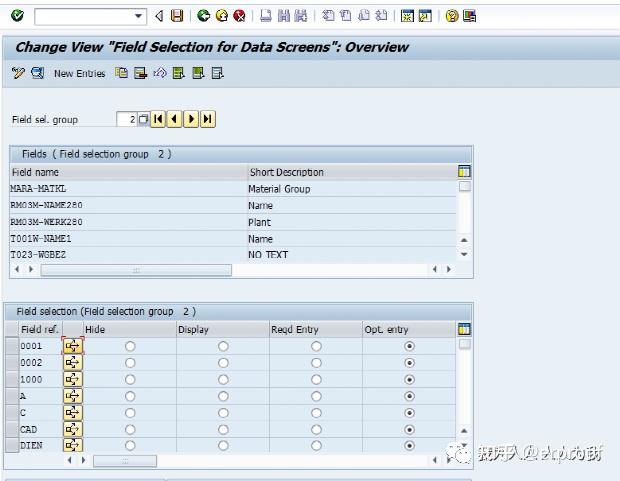This screenshot has width=620, height=481.
Task: Click yellow arrow button for field ref 1000
Action: coord(73,379)
